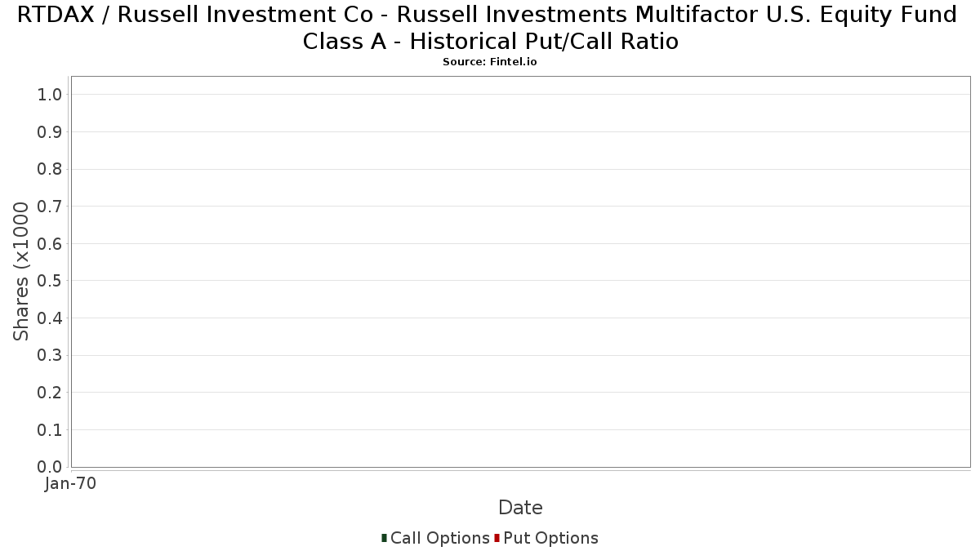Screen dimensions: 980x551
Task: Select the 0.8 y-axis tick label
Action: (50, 169)
